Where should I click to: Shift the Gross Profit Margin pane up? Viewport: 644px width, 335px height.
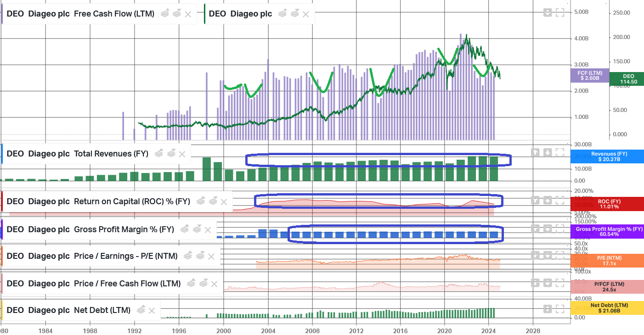click(535, 228)
